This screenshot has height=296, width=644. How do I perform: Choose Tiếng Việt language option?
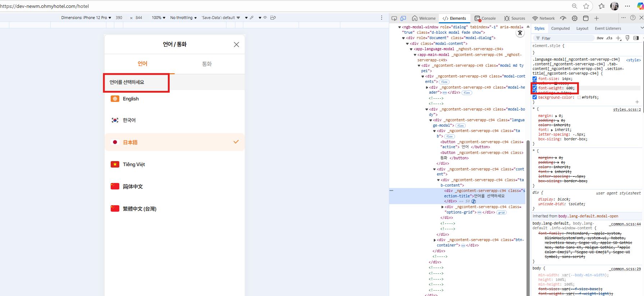(x=134, y=164)
